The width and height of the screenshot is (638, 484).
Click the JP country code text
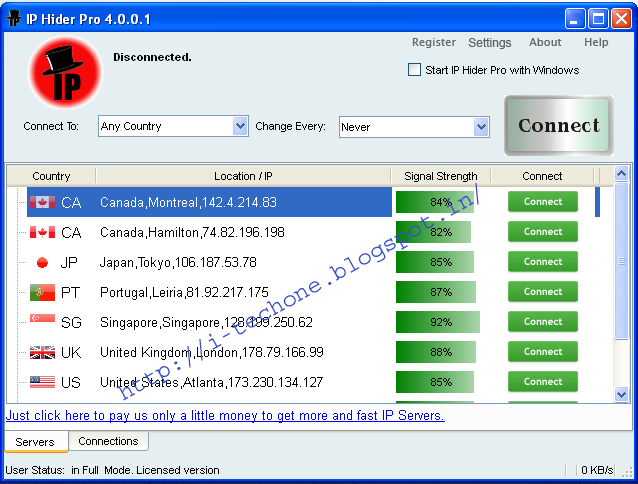pos(69,262)
